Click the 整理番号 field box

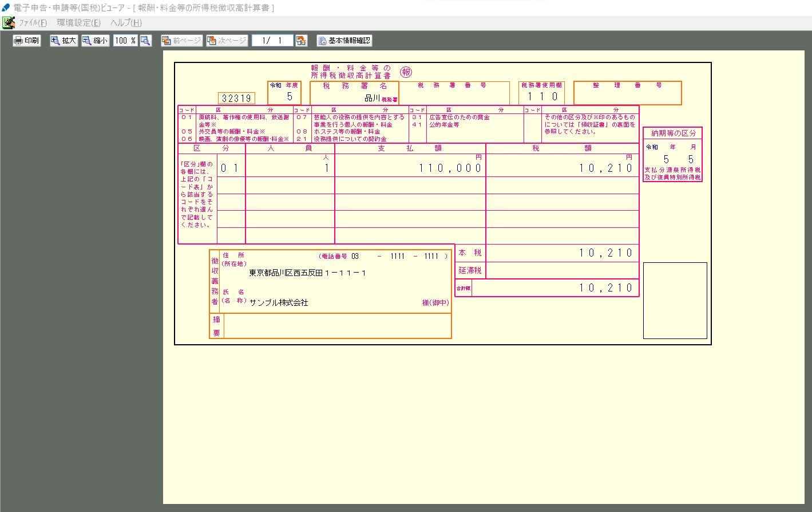pyautogui.click(x=627, y=93)
